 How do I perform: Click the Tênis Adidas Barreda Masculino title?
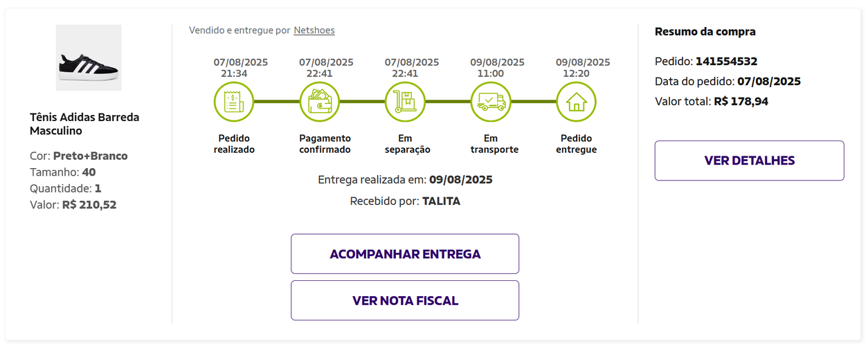coord(84,124)
